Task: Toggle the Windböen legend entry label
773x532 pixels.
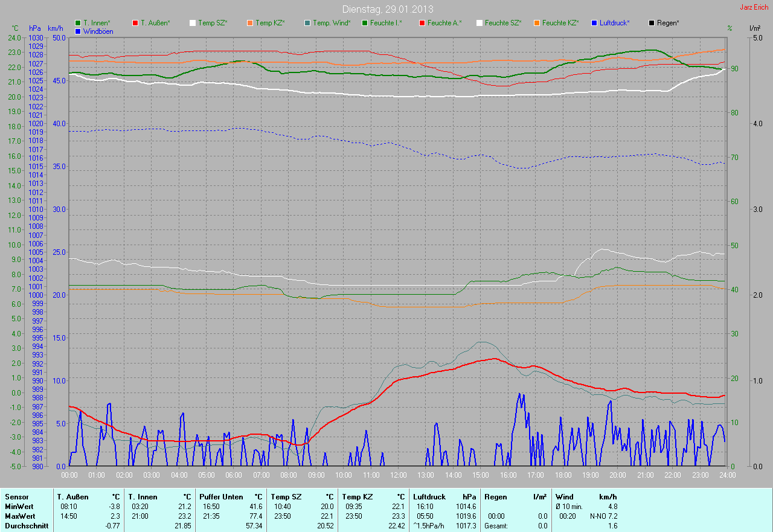Action: (x=98, y=31)
